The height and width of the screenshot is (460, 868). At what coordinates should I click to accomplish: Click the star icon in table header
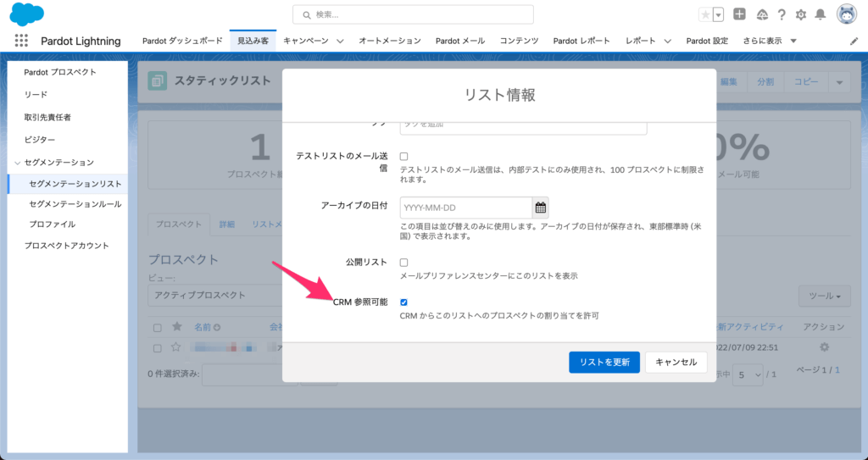coord(177,327)
